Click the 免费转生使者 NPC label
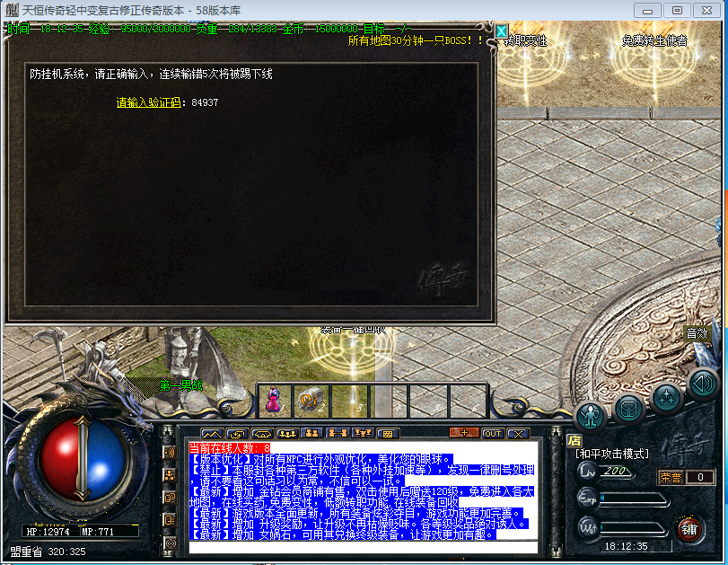This screenshot has width=728, height=565. click(654, 41)
